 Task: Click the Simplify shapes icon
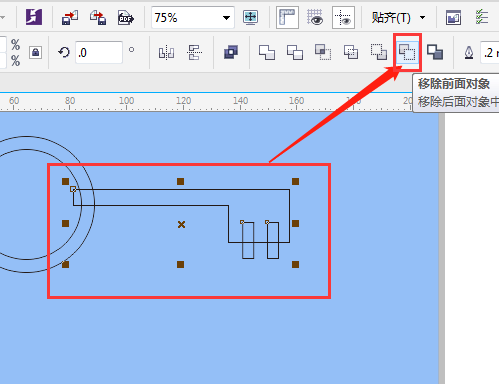[x=351, y=52]
